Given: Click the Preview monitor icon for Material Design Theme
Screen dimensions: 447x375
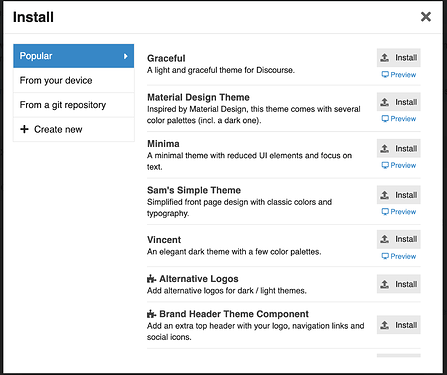Looking at the screenshot, I should tap(385, 119).
